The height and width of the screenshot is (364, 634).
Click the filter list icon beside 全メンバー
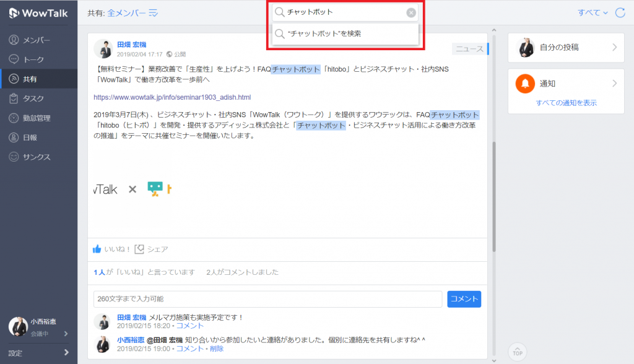(154, 14)
